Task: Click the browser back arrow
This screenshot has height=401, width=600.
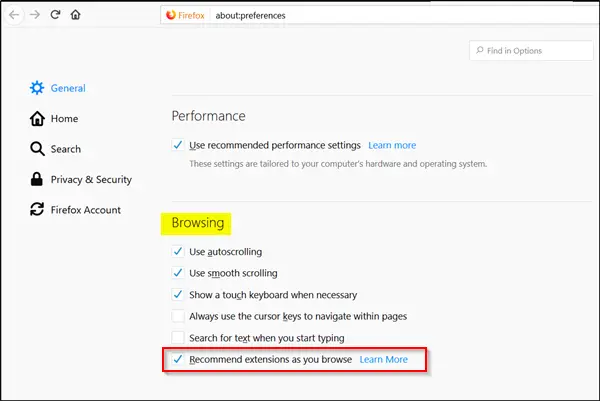Action: [12, 16]
